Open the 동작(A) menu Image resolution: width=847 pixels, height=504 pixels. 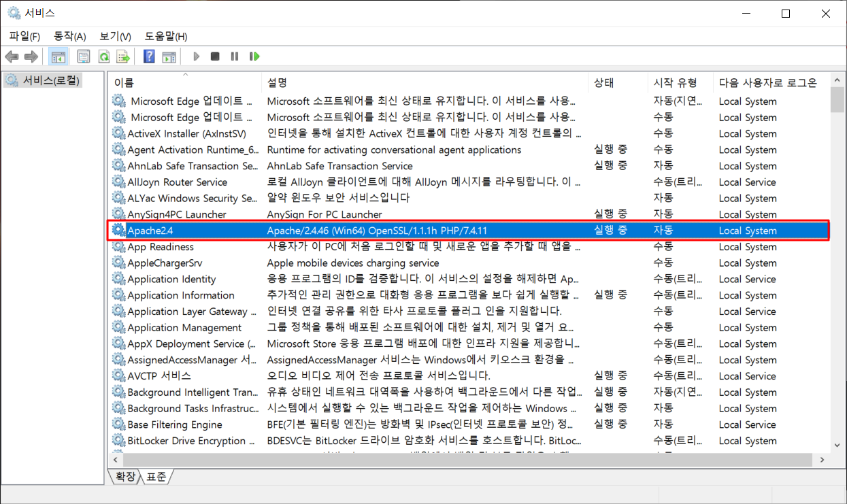[69, 36]
